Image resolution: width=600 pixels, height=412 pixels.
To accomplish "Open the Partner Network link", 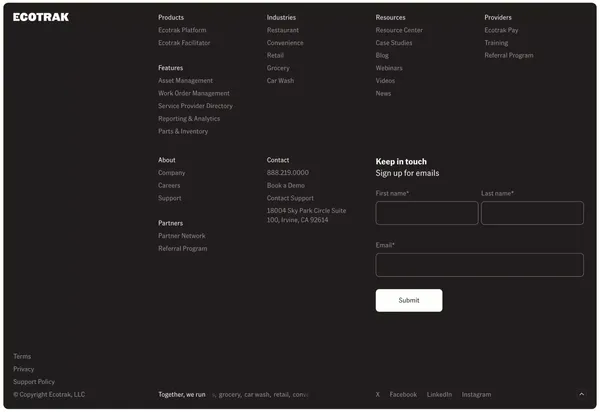I will pos(182,236).
